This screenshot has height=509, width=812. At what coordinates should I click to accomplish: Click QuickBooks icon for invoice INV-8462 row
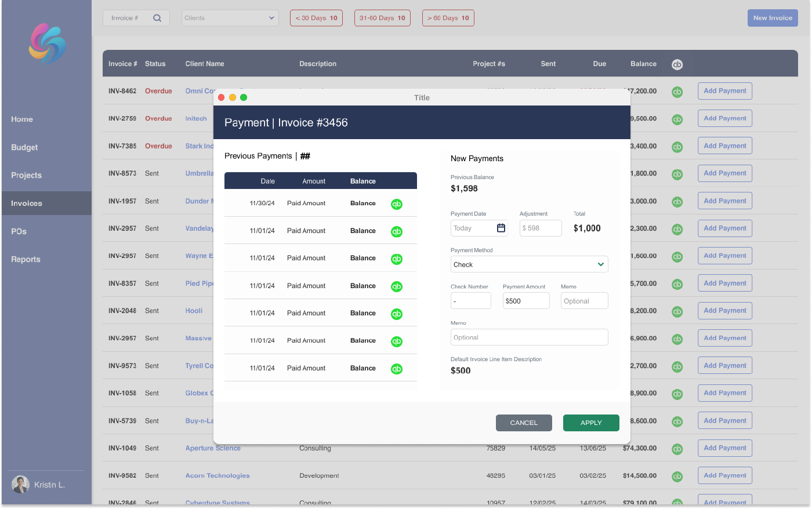tap(677, 92)
